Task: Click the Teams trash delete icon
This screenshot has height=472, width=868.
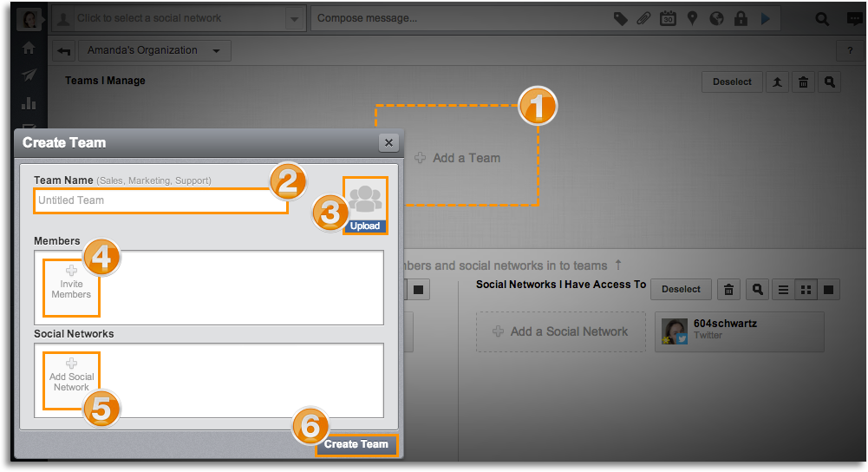Action: [803, 82]
